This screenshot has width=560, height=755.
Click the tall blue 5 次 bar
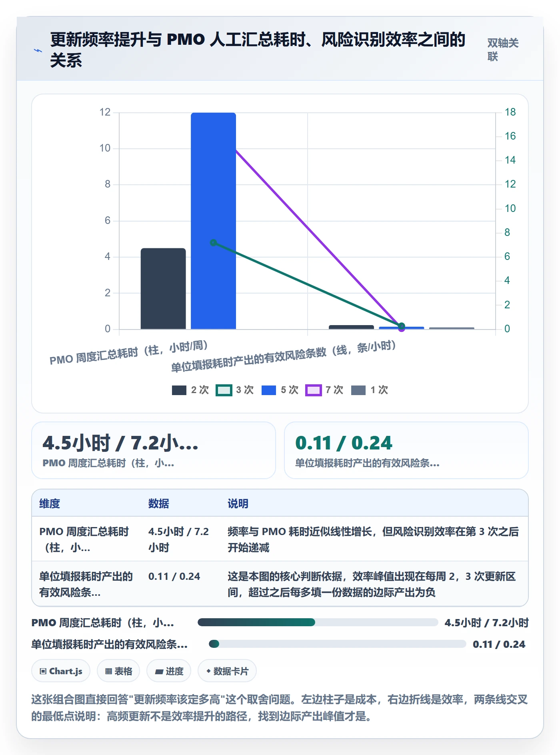click(213, 221)
